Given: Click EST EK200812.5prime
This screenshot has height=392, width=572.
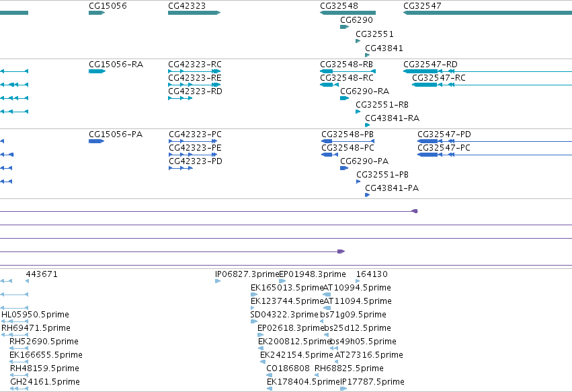Looking at the screenshot, I should tap(294, 342).
